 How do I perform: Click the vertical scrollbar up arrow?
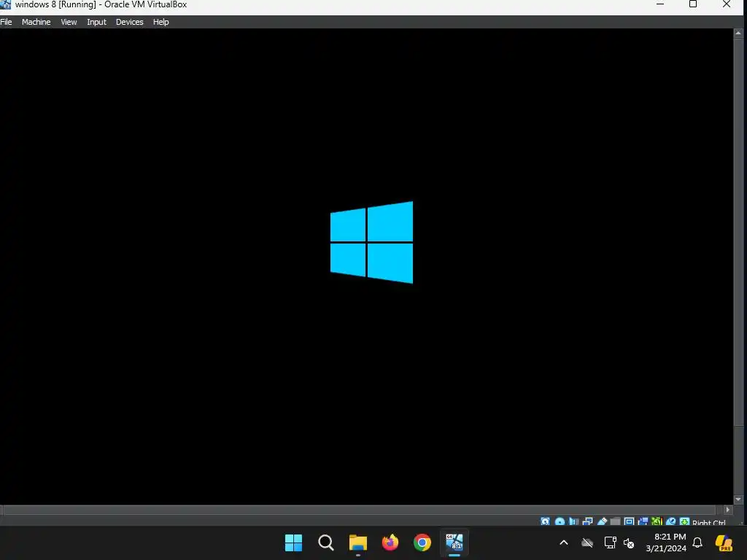click(x=738, y=33)
